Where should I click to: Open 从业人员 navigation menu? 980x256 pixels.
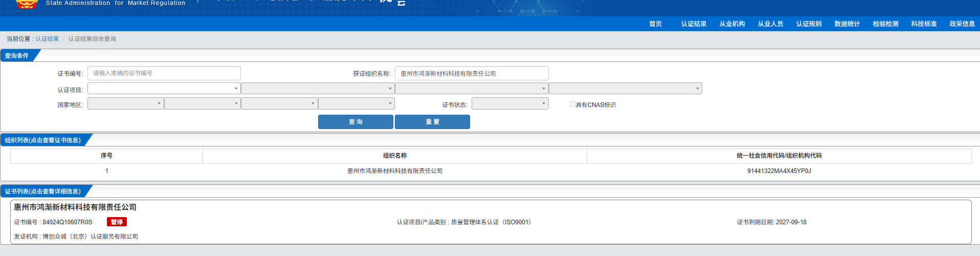(770, 24)
